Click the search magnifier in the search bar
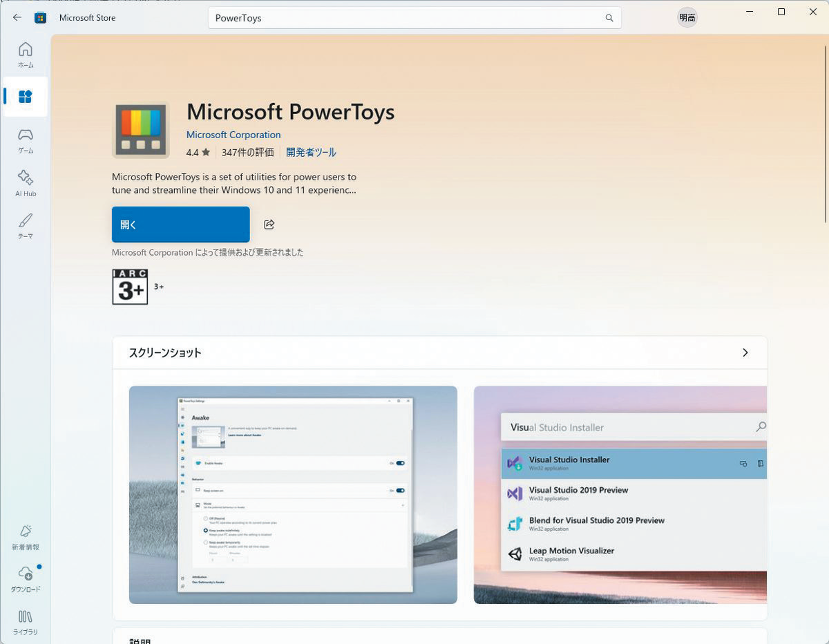This screenshot has width=829, height=644. coord(609,18)
